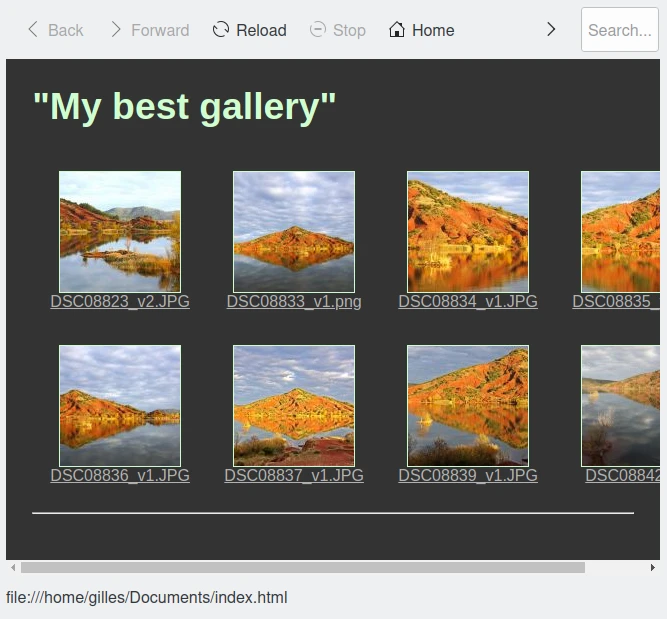The image size is (667, 619).
Task: Click the Back arrow icon
Action: click(x=33, y=30)
